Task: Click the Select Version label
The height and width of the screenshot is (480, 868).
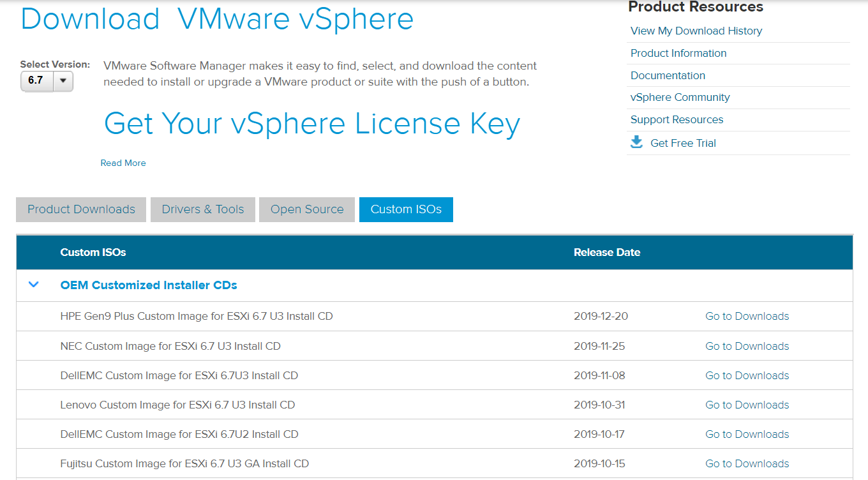Action: tap(55, 64)
